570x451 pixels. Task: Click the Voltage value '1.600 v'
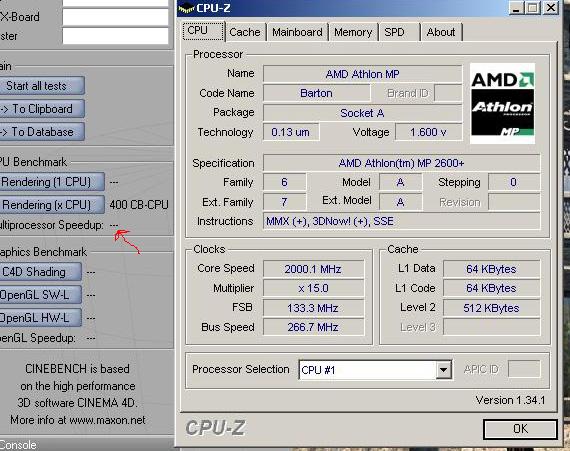429,132
